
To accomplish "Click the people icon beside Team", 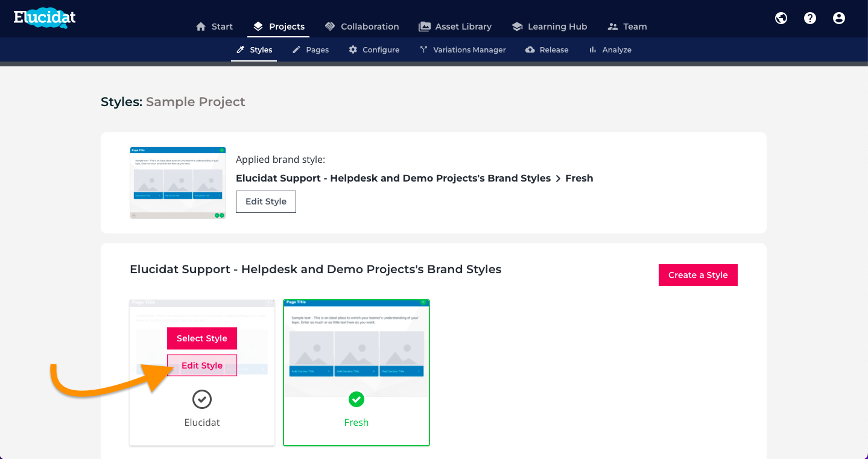I will coord(613,27).
